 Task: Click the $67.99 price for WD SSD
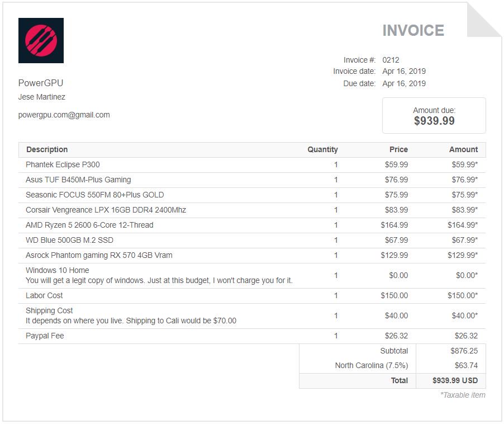396,241
